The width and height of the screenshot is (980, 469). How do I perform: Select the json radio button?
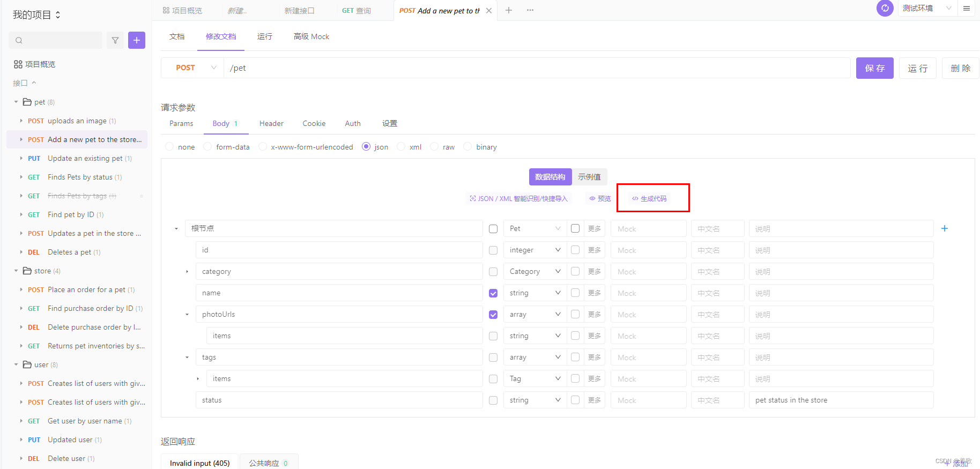point(366,147)
